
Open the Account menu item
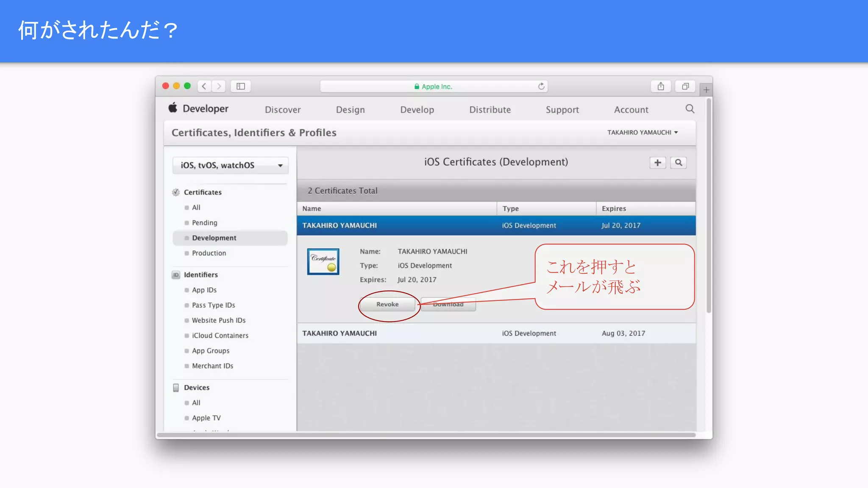click(x=631, y=110)
